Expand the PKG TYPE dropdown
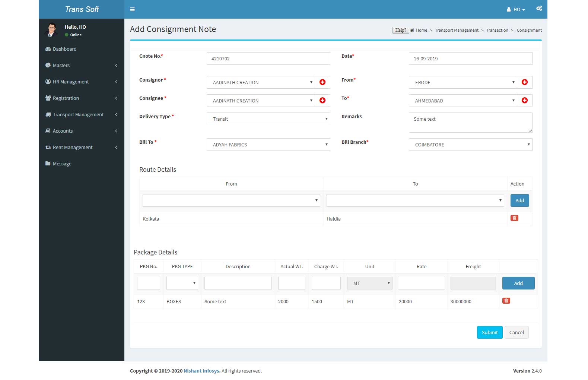 (x=182, y=283)
